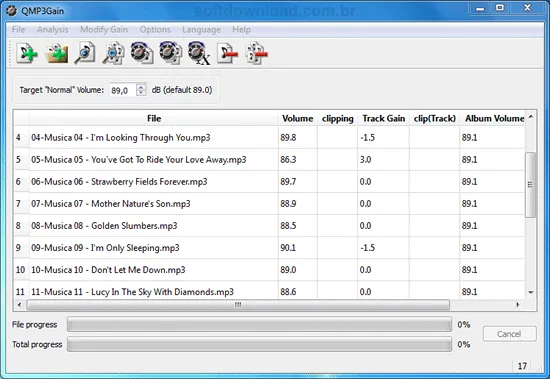Click track gain value 3.0 in row 5
This screenshot has width=550, height=379.
point(365,160)
